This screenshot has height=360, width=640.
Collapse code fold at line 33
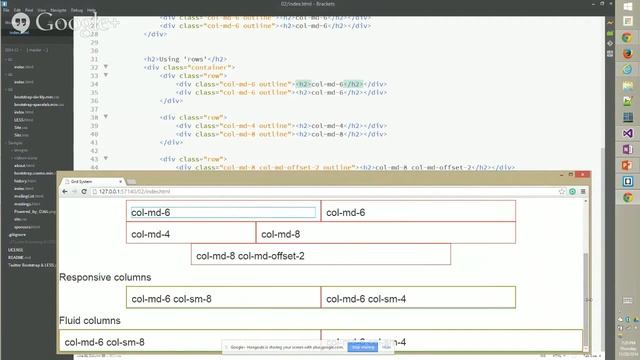click(x=106, y=75)
